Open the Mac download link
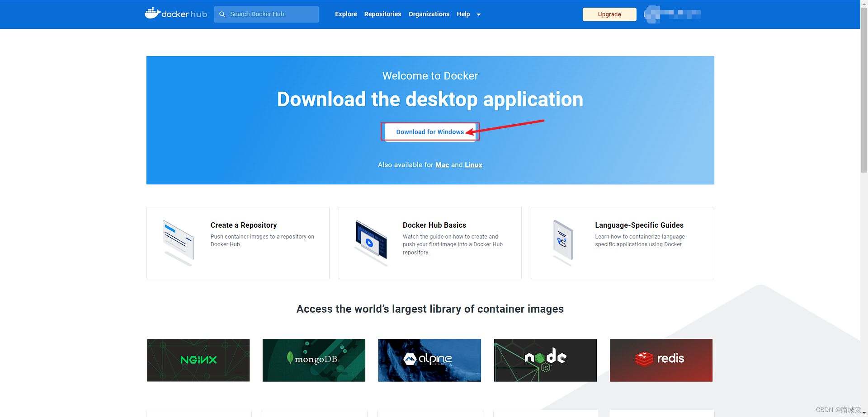Screen dimensions: 868x417 tap(442, 165)
